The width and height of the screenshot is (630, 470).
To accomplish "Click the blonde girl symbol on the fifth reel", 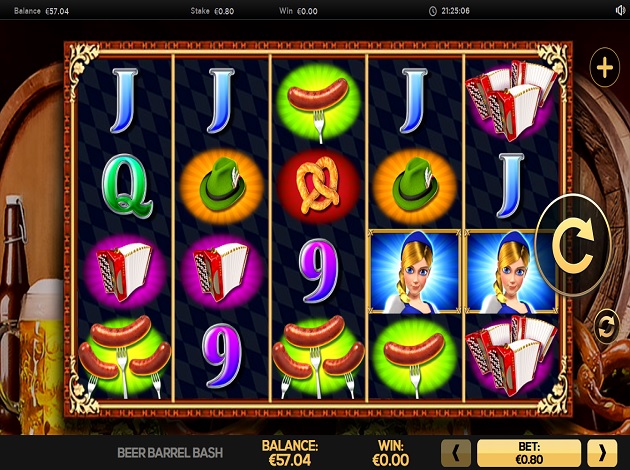I will pyautogui.click(x=511, y=272).
